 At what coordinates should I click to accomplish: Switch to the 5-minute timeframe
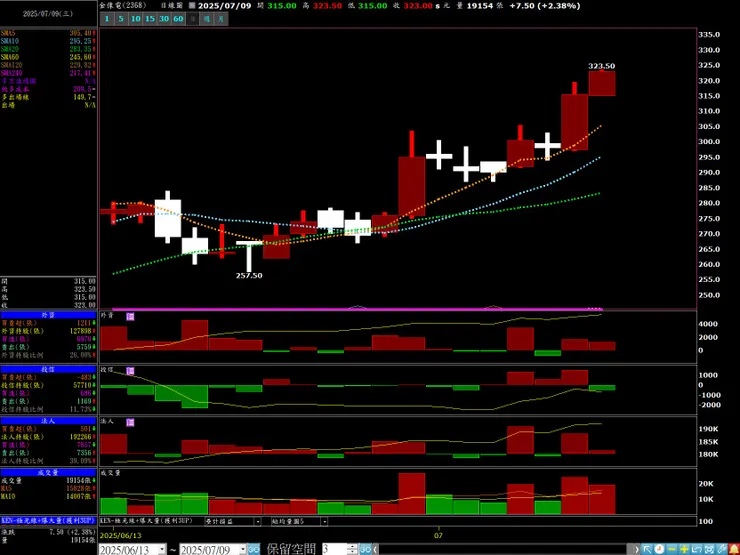point(121,19)
